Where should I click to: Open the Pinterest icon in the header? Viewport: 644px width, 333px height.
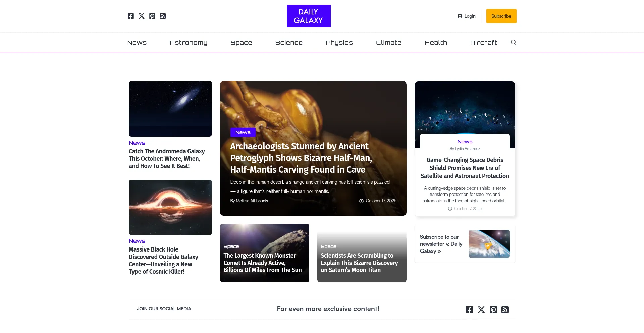point(152,16)
